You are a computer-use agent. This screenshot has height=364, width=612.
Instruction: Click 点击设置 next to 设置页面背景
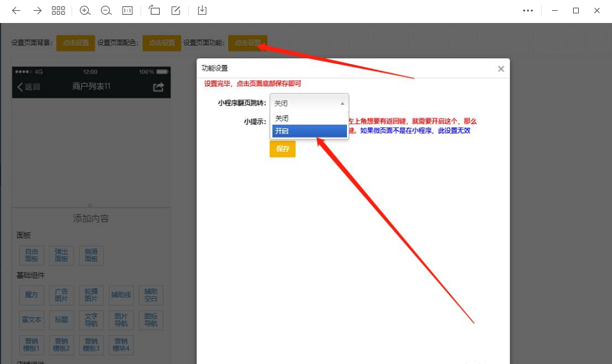(x=75, y=43)
